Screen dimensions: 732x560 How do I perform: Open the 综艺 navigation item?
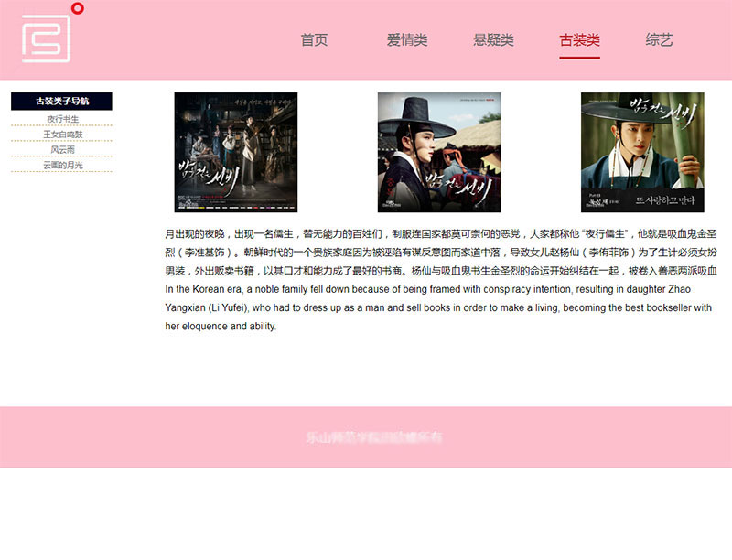(x=659, y=40)
